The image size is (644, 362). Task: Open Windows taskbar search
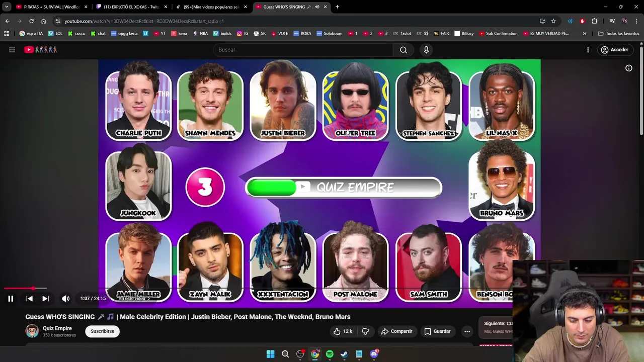[285, 354]
